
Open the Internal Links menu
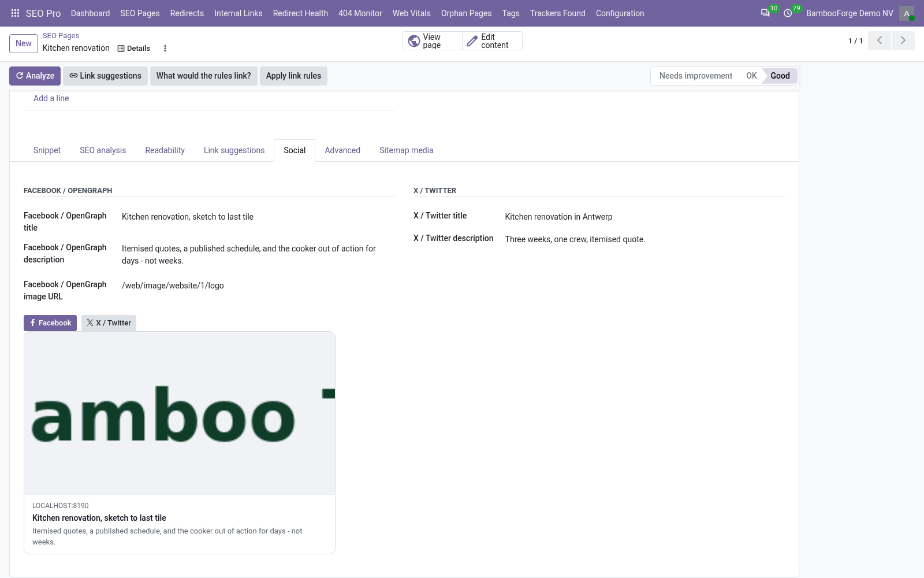[x=238, y=13]
